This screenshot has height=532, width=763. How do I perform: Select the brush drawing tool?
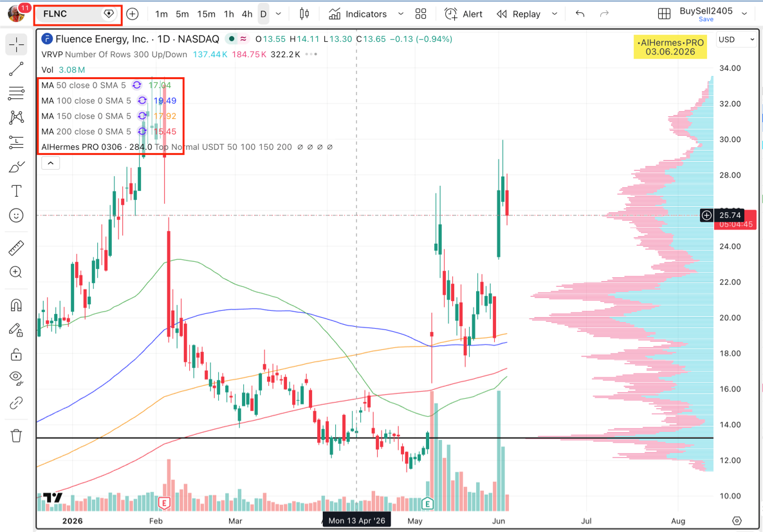click(16, 167)
